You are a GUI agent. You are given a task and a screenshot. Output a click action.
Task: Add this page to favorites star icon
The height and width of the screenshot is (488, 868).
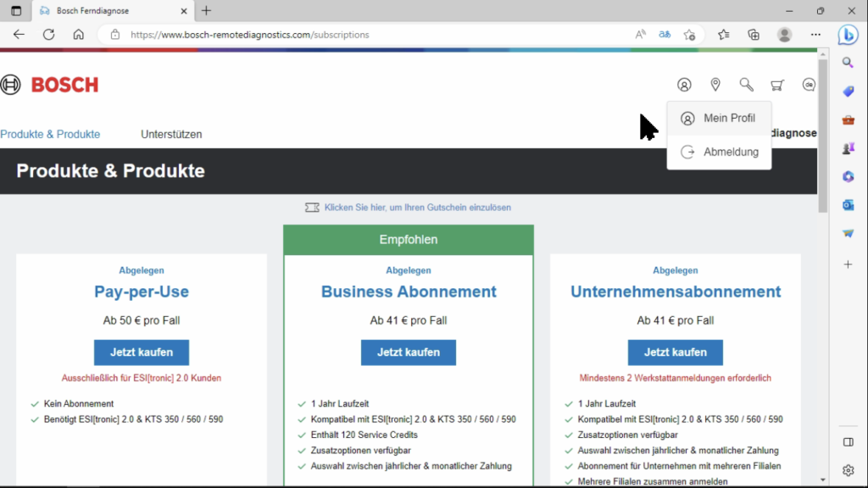(x=689, y=34)
